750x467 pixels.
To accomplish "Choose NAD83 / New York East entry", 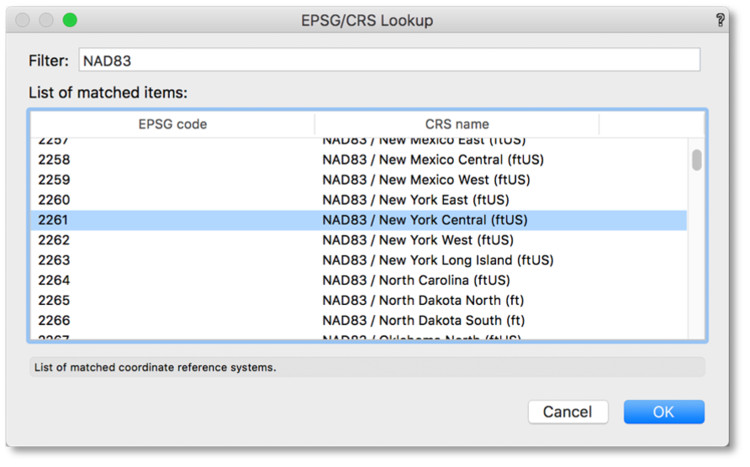I will (x=415, y=200).
